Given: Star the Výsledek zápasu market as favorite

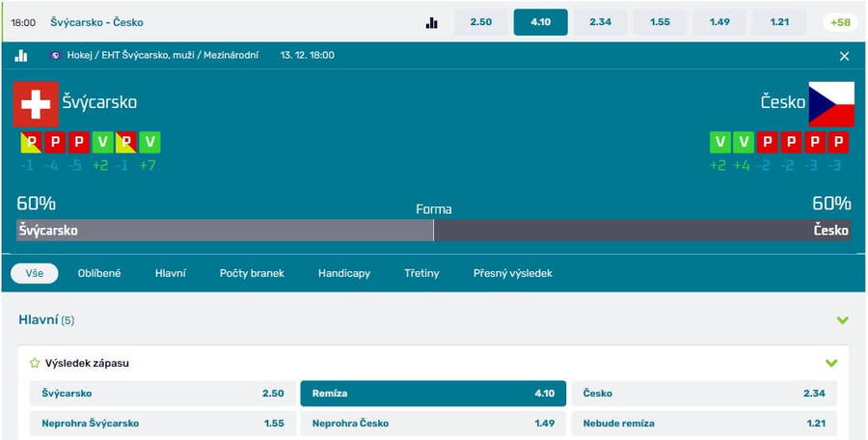Looking at the screenshot, I should pyautogui.click(x=35, y=364).
